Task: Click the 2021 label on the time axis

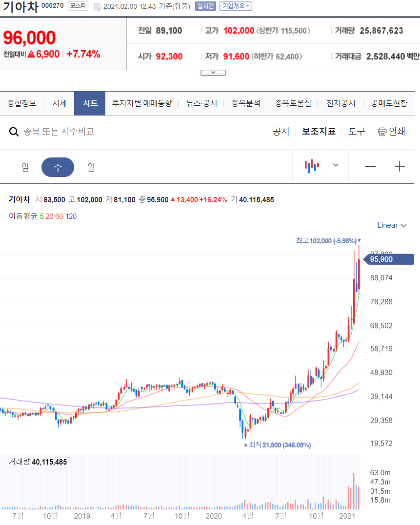Action: pos(347,516)
